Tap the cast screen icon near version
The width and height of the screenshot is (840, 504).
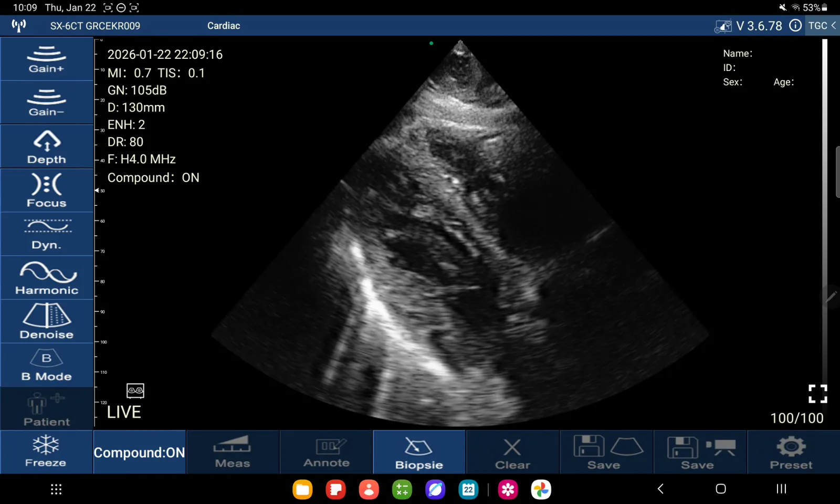723,26
